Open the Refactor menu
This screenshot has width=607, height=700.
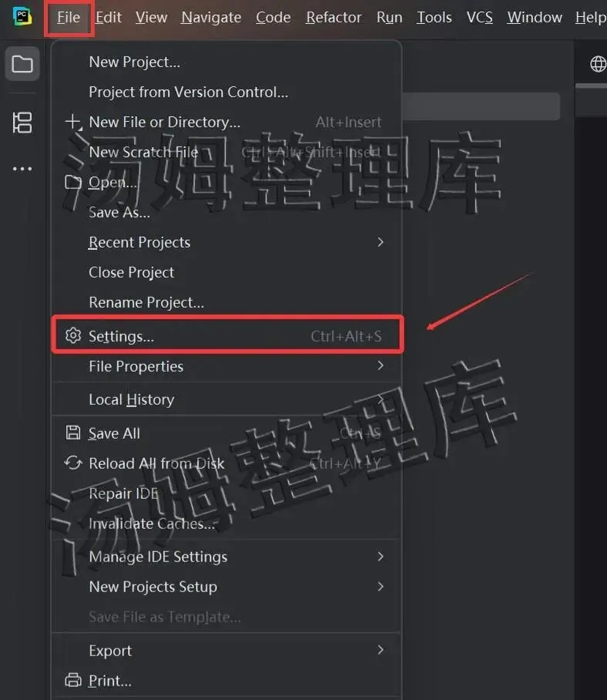click(335, 17)
